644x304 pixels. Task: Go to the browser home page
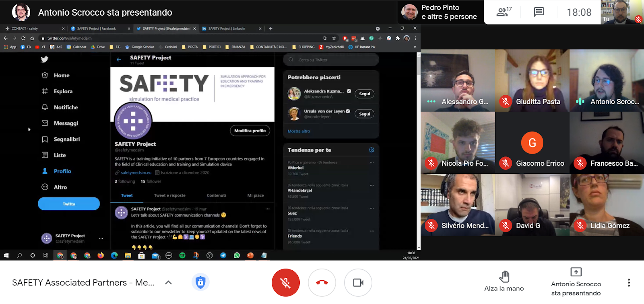click(x=32, y=38)
